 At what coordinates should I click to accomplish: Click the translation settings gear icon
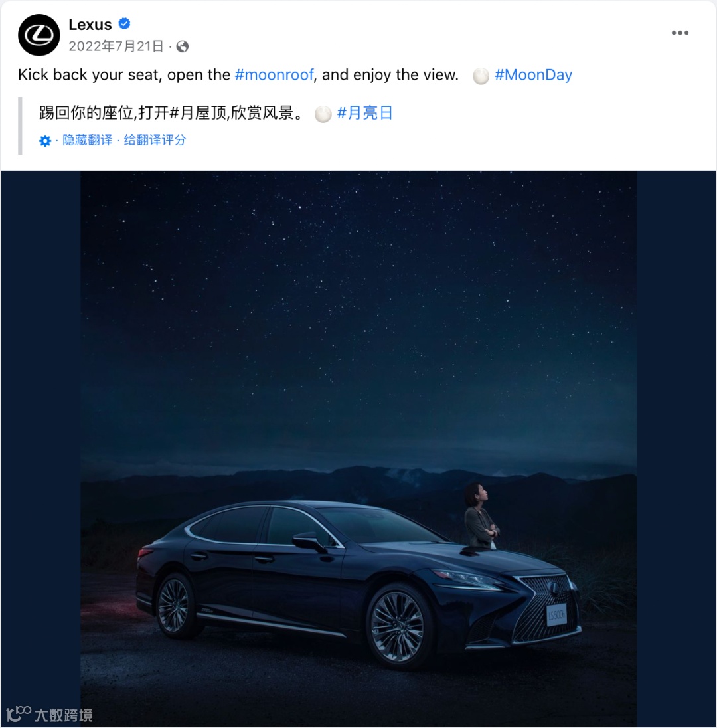45,141
